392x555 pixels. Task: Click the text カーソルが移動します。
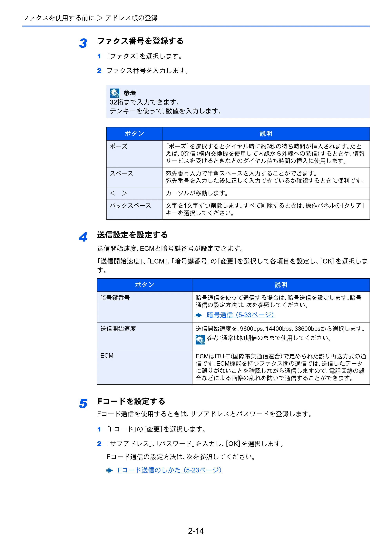197,193
